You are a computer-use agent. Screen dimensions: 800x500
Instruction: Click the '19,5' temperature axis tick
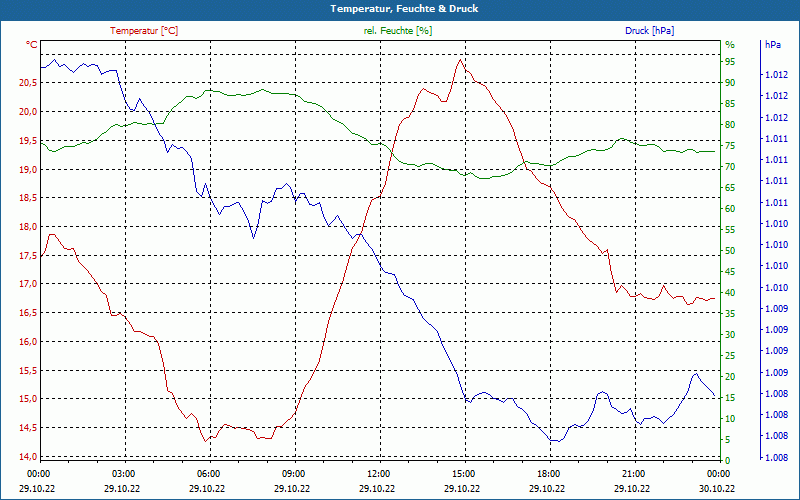pos(28,140)
